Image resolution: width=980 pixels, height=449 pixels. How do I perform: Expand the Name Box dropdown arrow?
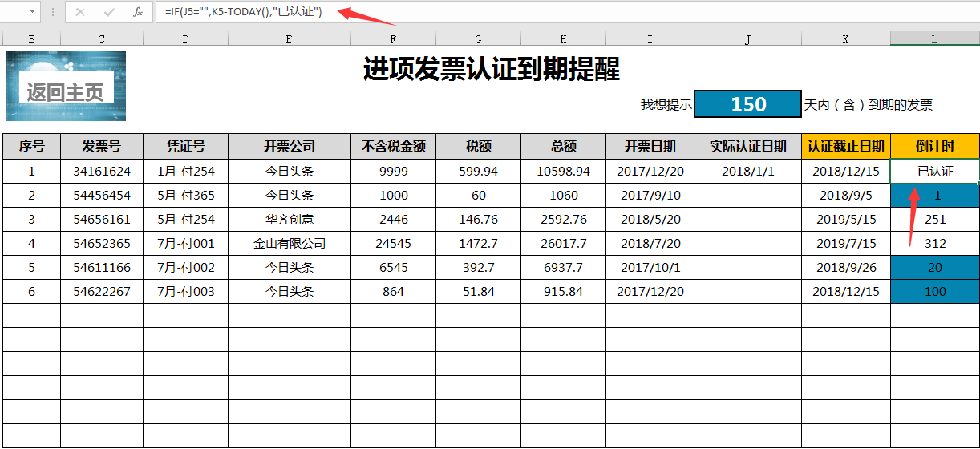(x=32, y=12)
